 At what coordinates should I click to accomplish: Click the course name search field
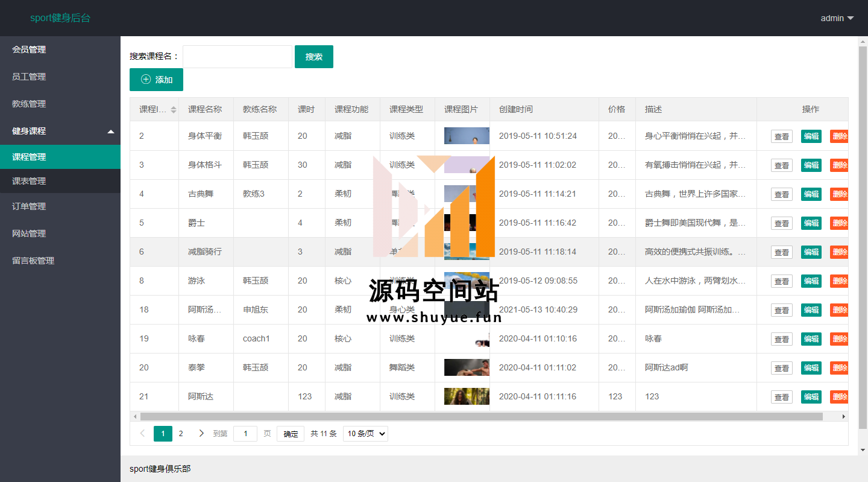point(237,57)
